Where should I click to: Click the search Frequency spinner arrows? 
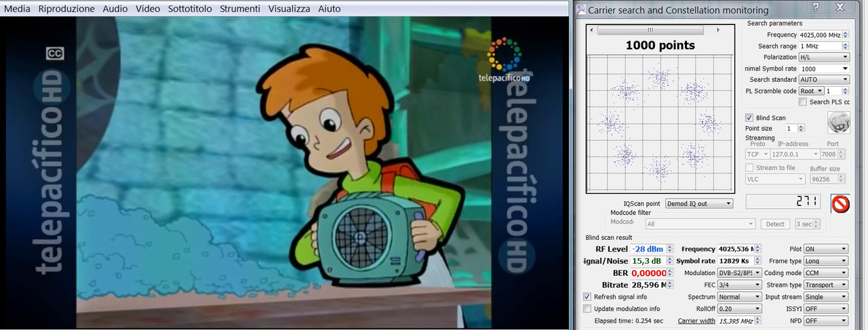pos(846,35)
